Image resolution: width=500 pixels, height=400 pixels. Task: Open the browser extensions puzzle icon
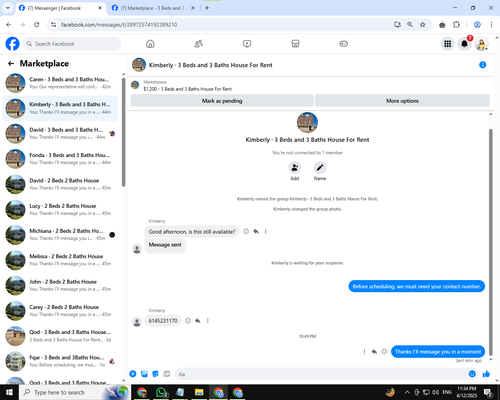(x=456, y=24)
